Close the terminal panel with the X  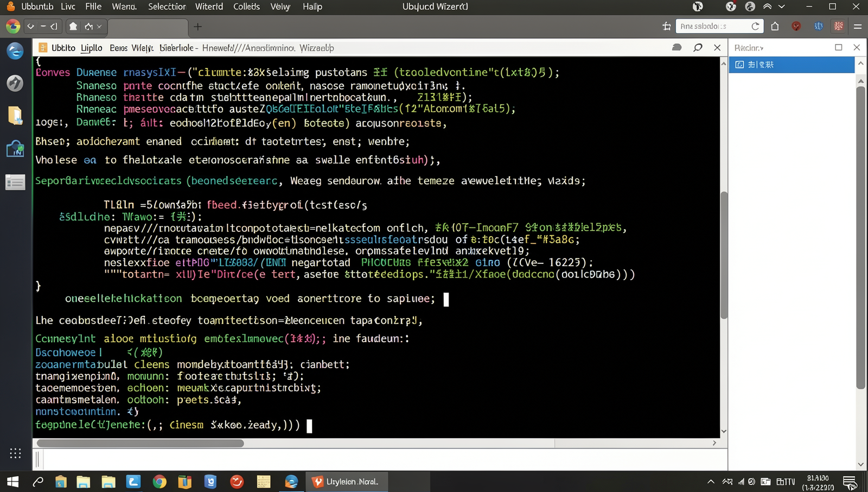point(717,48)
